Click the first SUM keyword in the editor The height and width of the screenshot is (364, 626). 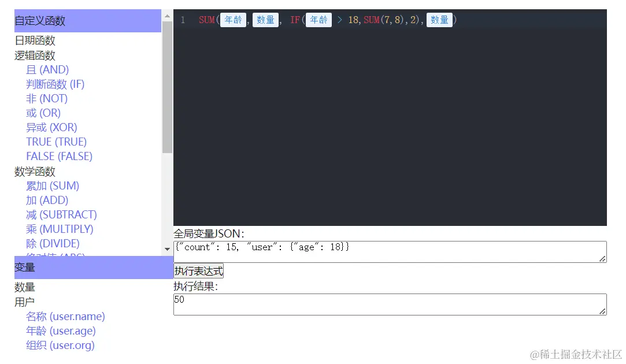pos(207,20)
